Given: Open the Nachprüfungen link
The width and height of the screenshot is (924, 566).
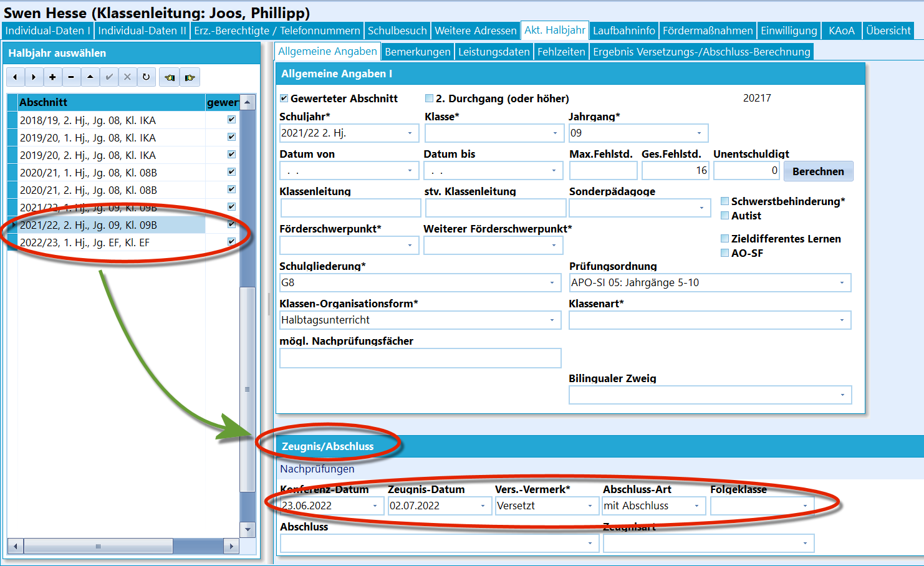Looking at the screenshot, I should pyautogui.click(x=317, y=469).
